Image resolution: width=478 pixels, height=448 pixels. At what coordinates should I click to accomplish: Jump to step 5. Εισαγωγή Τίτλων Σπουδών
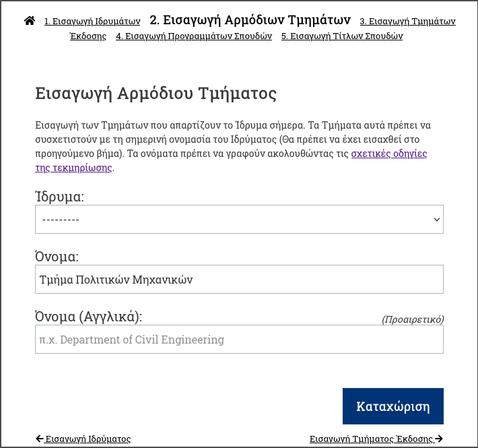pyautogui.click(x=342, y=36)
